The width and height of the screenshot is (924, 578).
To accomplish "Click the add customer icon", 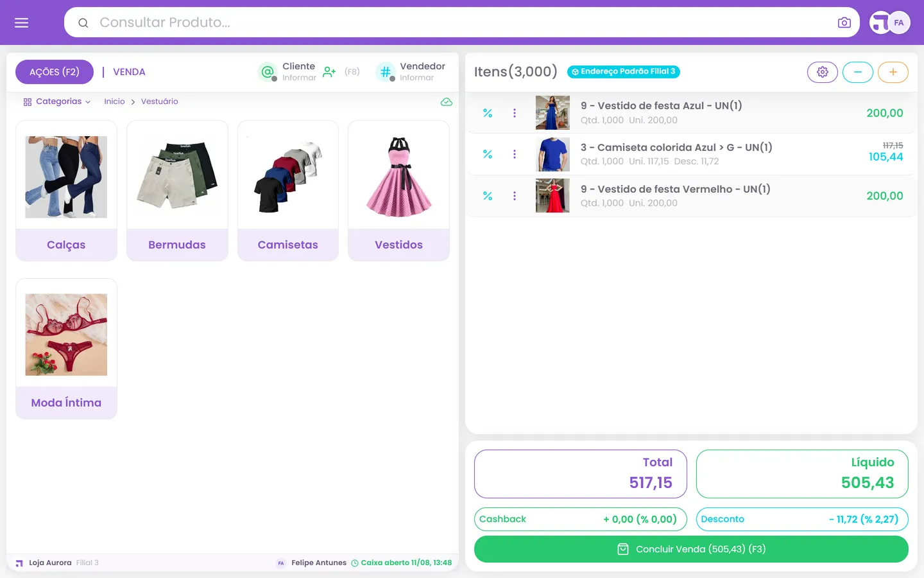I will (x=329, y=72).
